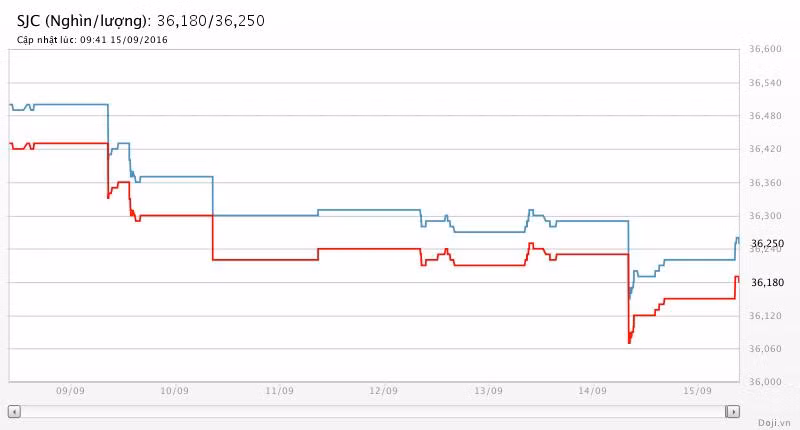Click the 36,300 y-axis price label

tap(765, 216)
